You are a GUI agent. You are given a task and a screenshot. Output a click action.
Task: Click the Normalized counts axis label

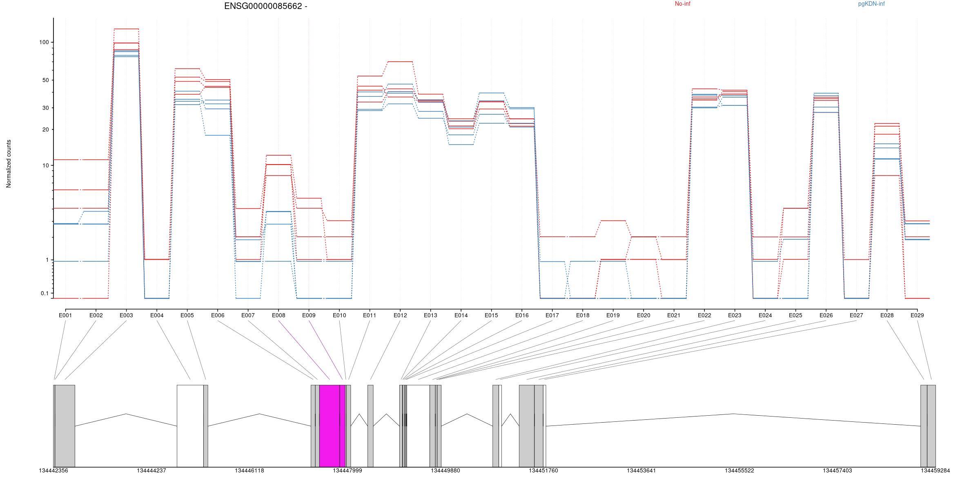coord(9,164)
